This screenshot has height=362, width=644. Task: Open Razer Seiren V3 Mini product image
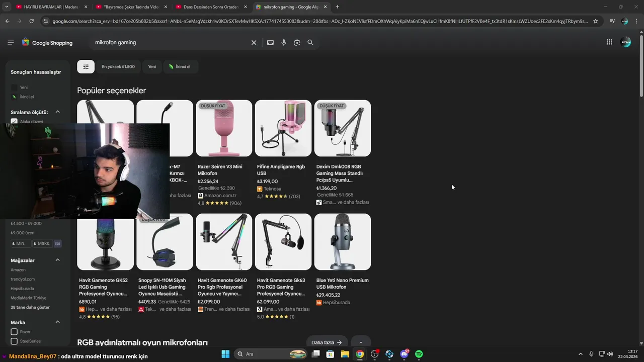tap(224, 128)
